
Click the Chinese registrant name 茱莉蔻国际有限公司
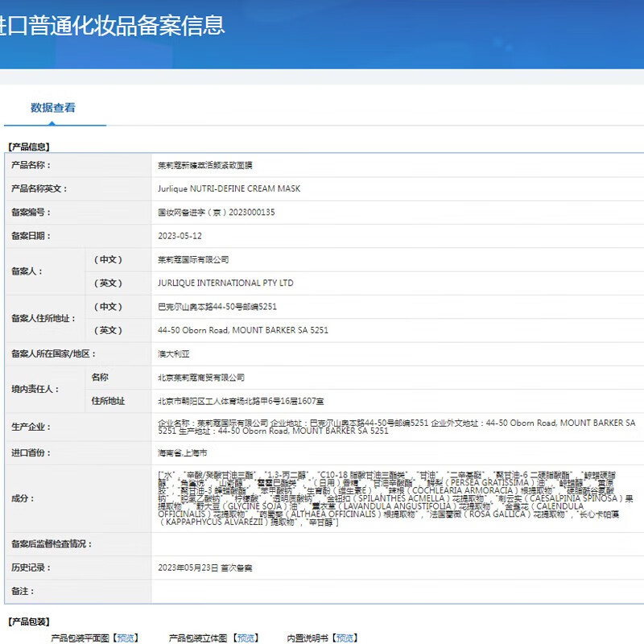point(193,259)
